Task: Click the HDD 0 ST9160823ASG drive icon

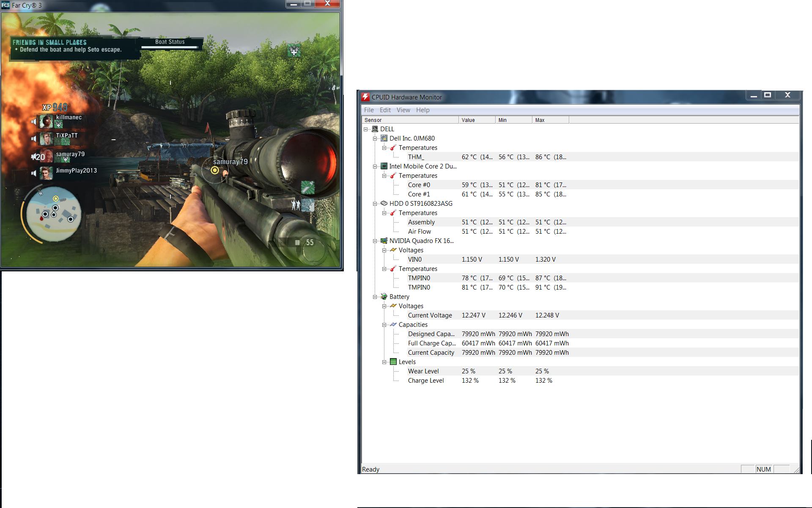Action: click(x=384, y=204)
